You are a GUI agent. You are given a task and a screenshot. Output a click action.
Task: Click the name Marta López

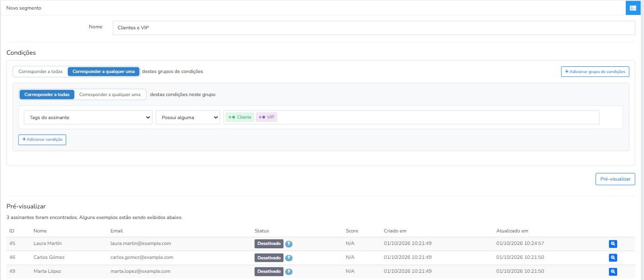point(47,271)
